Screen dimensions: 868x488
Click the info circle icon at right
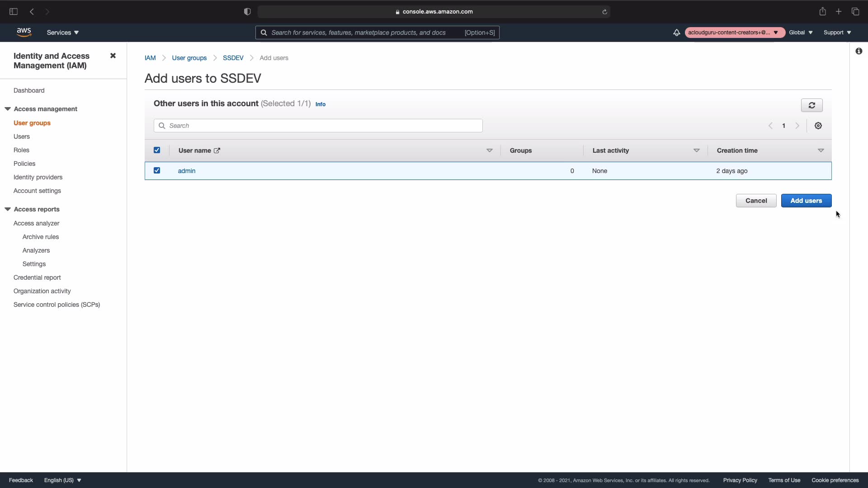[859, 51]
